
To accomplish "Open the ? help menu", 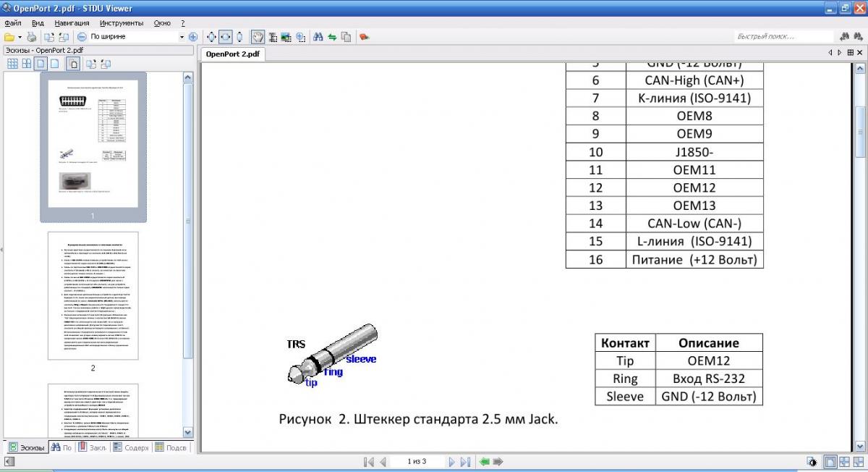I will (x=182, y=23).
